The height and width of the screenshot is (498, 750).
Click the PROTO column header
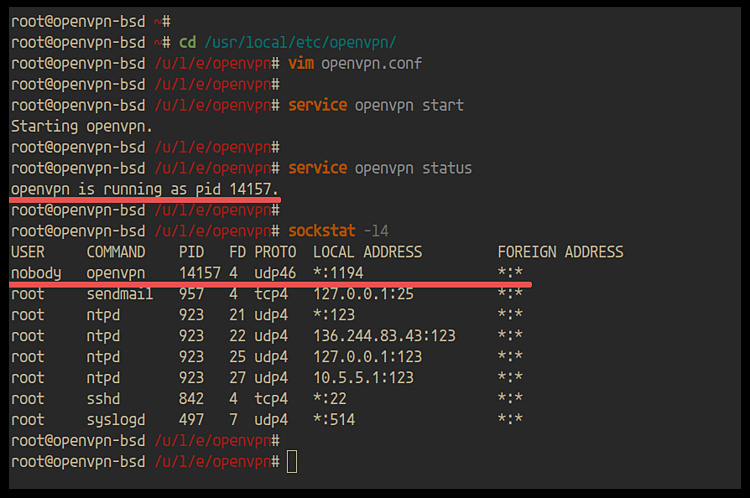275,252
